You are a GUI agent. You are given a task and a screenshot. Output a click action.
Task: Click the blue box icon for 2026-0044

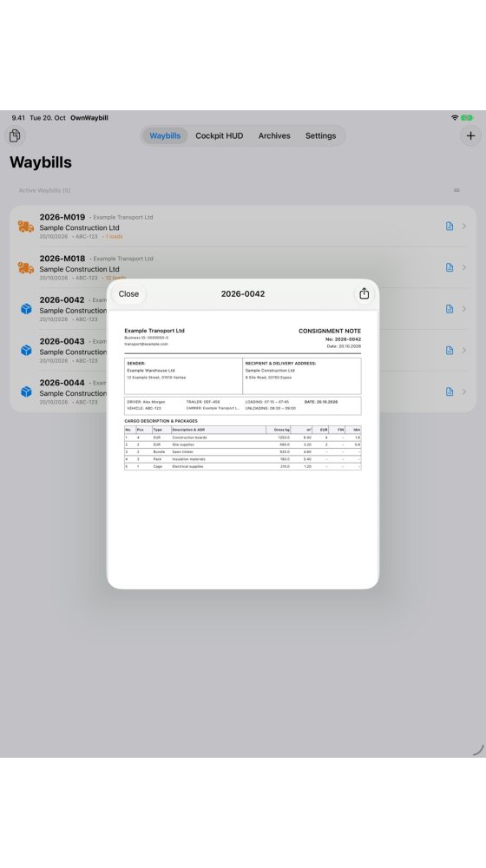(26, 391)
